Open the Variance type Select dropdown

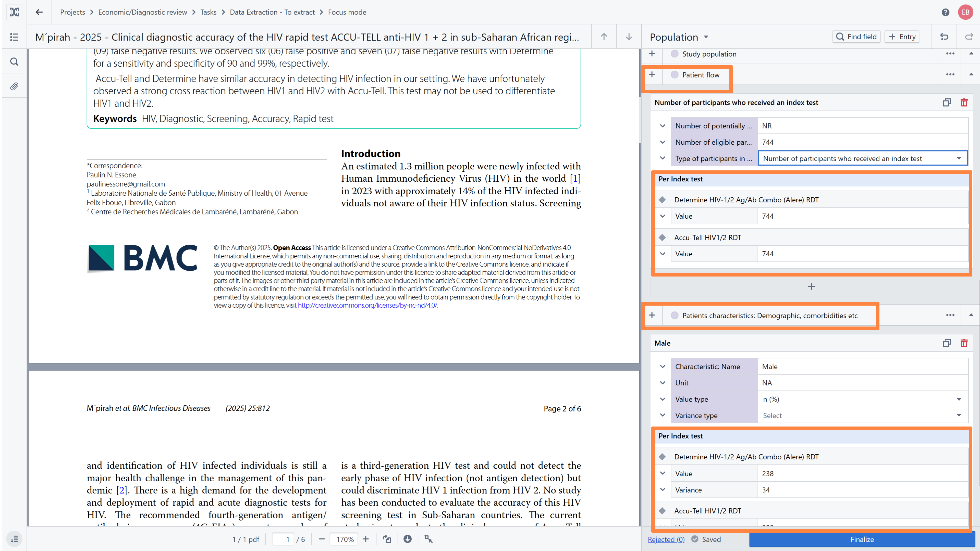point(863,415)
